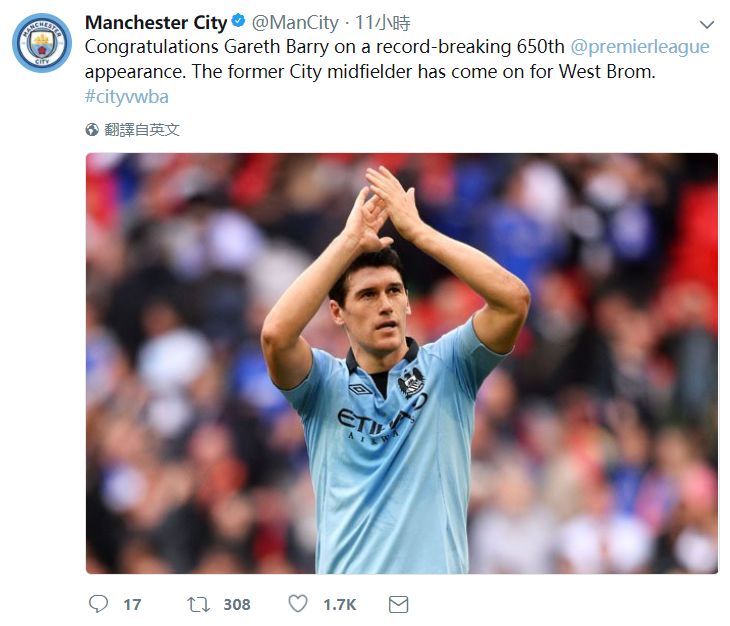
Task: Open the #cityvwba hashtag
Action: (x=126, y=97)
